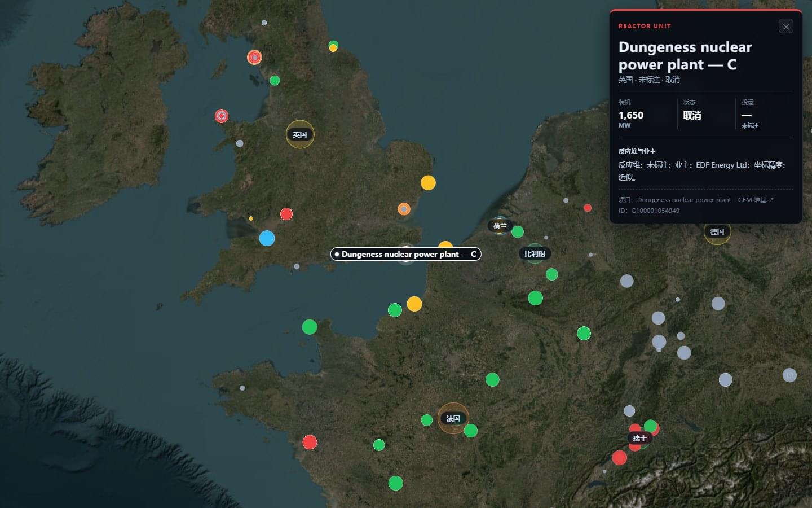Click the panel title Dungeness nuclear power plant — C
Screen dimensions: 812x508
click(x=685, y=55)
